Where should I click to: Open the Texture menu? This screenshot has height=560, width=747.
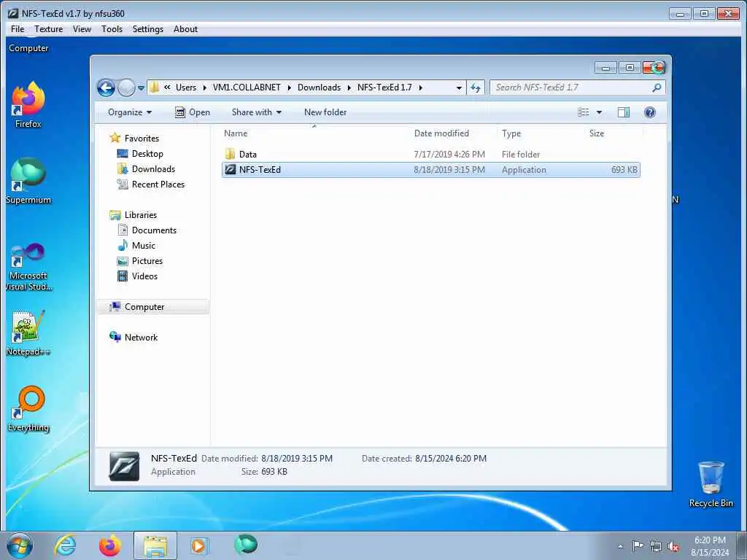49,29
